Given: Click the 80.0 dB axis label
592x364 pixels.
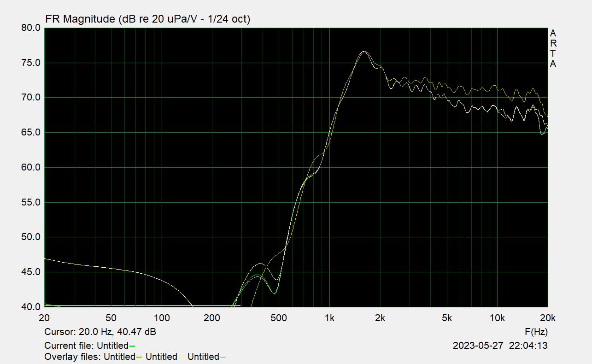Looking at the screenshot, I should (31, 28).
